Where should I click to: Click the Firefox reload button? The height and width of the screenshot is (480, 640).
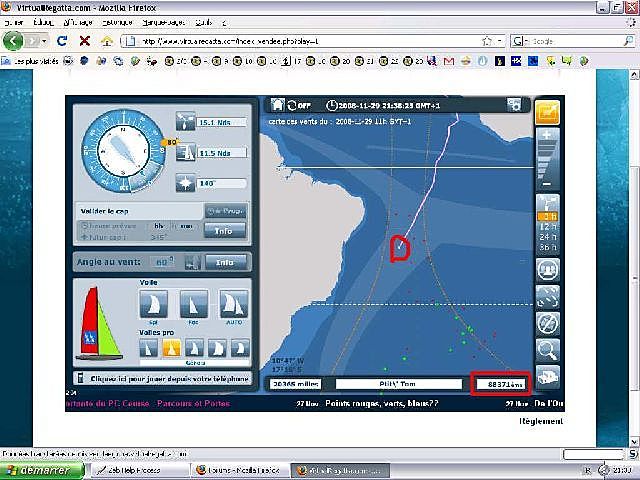[x=62, y=41]
